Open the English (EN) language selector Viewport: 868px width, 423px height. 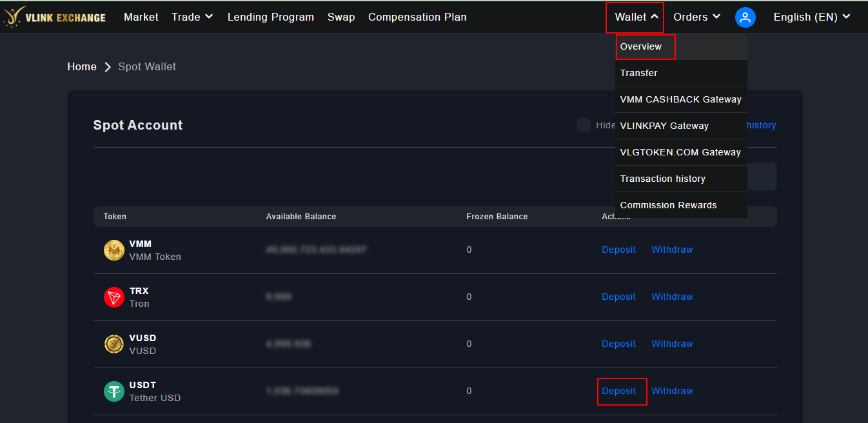click(x=812, y=17)
